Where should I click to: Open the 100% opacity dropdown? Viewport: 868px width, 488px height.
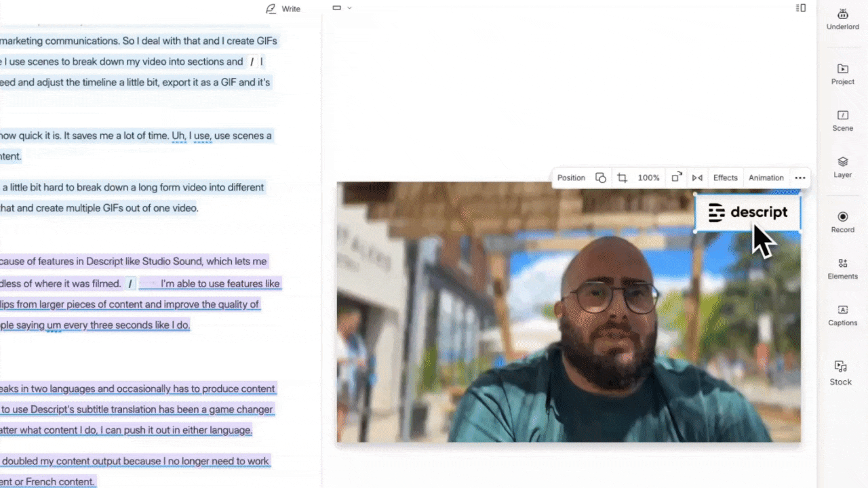click(x=648, y=178)
